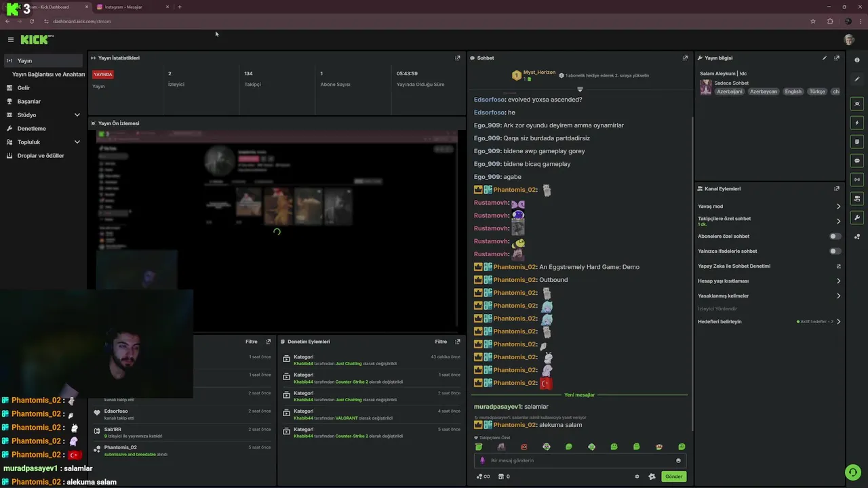The image size is (868, 488).
Task: Send the chat message with Gönder
Action: [x=673, y=476]
